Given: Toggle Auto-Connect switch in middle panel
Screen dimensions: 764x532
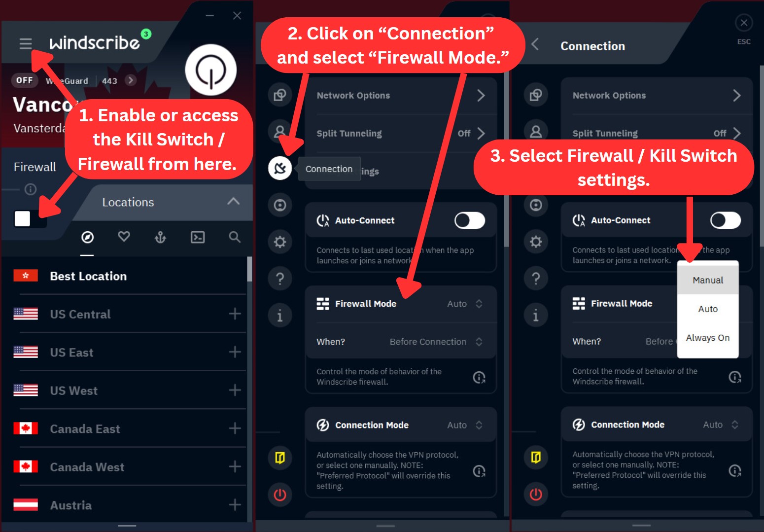Looking at the screenshot, I should (x=470, y=220).
